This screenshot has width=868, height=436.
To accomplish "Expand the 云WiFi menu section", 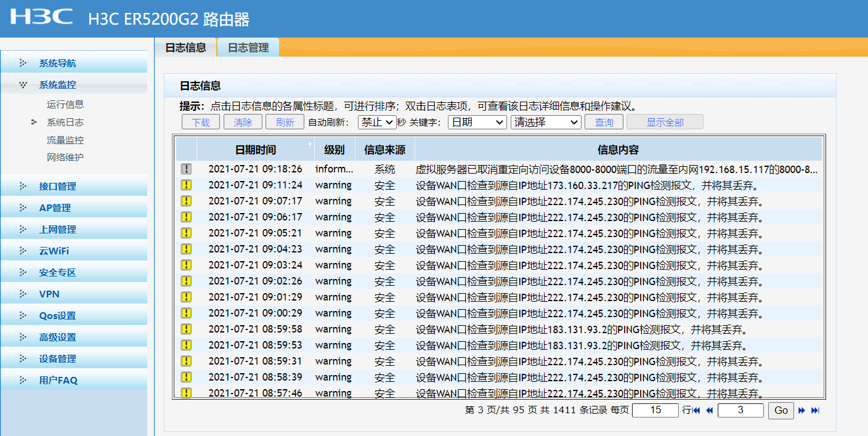I will (74, 251).
